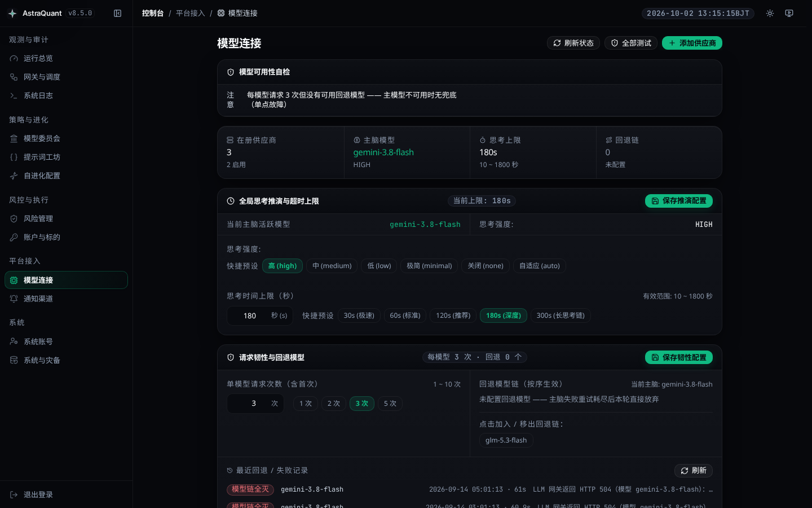
Task: Click the 系统账号 user icon
Action: point(14,341)
